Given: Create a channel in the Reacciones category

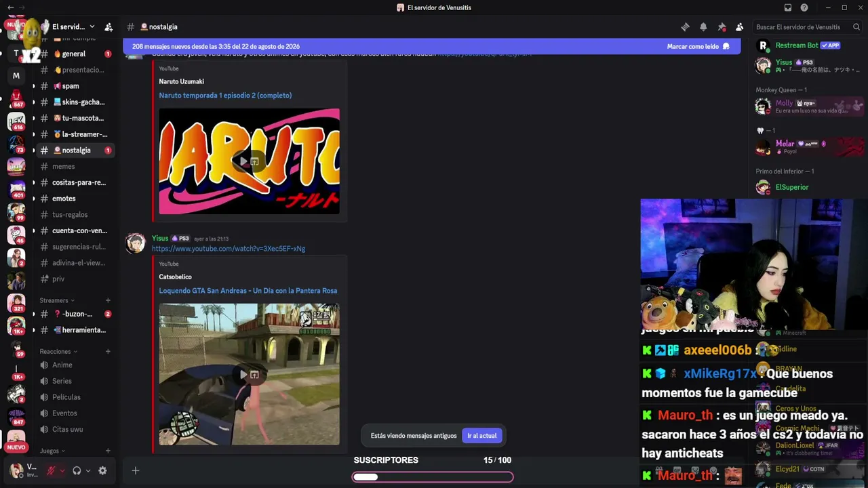Looking at the screenshot, I should point(108,352).
